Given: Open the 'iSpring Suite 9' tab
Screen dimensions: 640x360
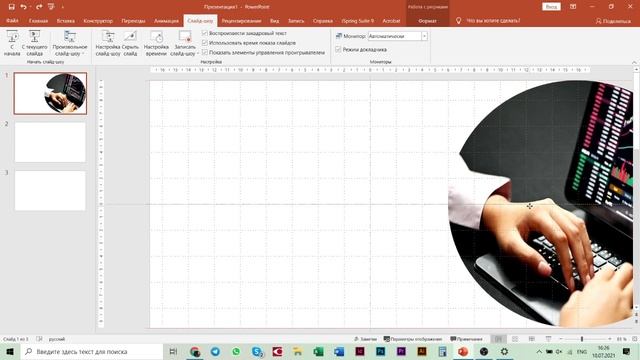Looking at the screenshot, I should (x=358, y=20).
